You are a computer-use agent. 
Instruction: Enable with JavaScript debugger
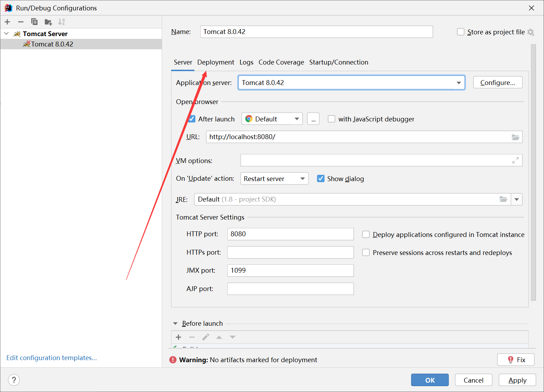click(x=332, y=119)
